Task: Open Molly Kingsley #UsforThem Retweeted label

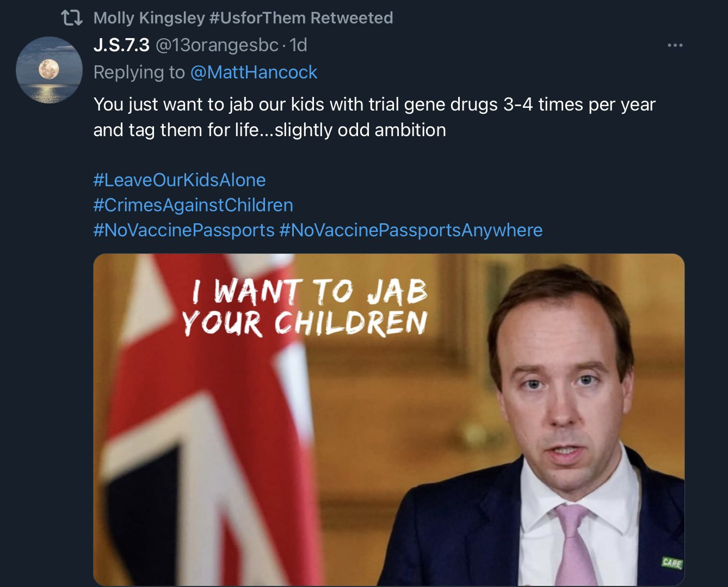Action: [243, 18]
